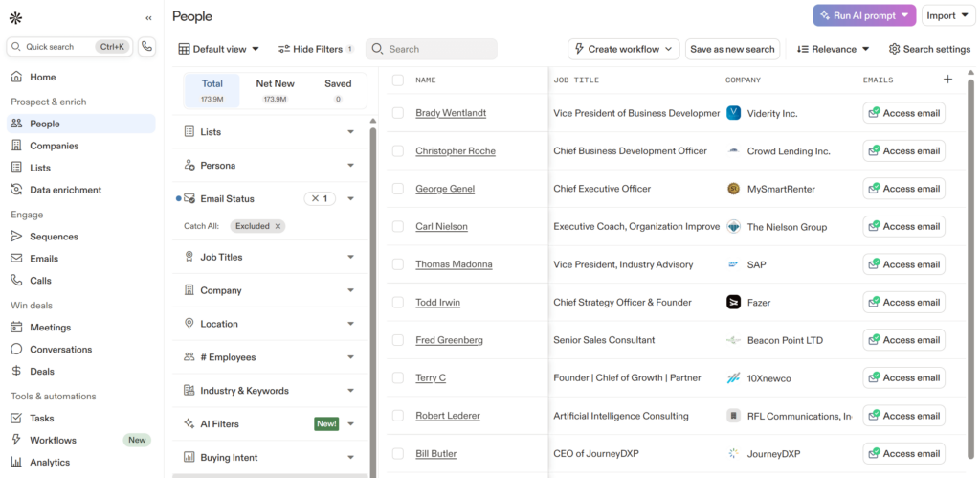Click the Fazer company logo
This screenshot has height=478, width=980.
pyautogui.click(x=734, y=302)
